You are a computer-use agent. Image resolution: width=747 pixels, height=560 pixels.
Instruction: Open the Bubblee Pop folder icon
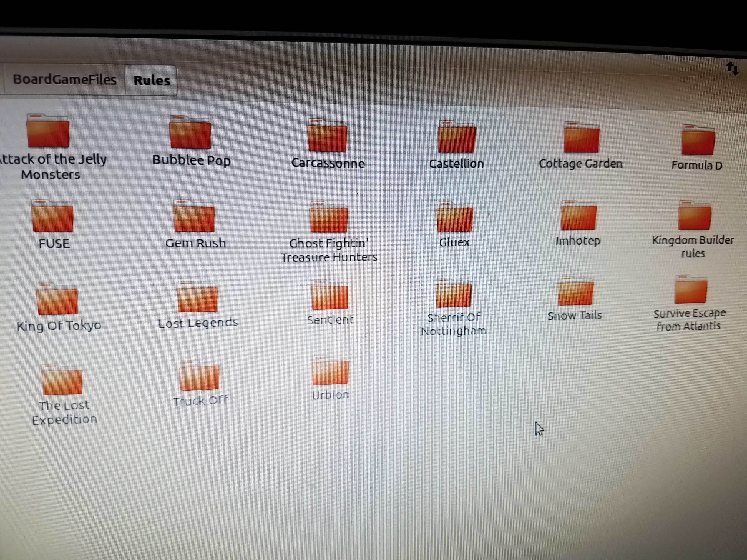pos(190,132)
